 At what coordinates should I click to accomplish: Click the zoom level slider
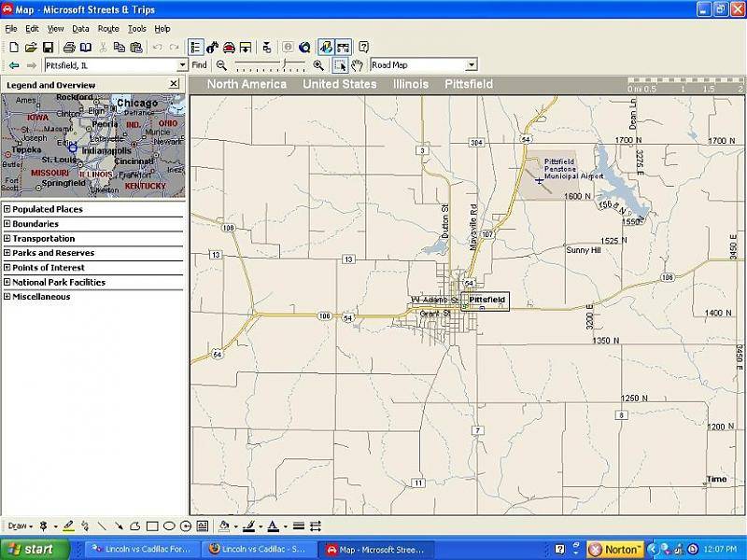coord(271,65)
